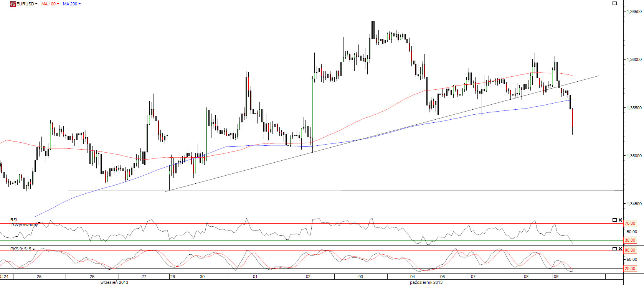Image resolution: width=644 pixels, height=285 pixels.
Task: Select the RSI 70,00 overbought level label
Action: [x=630, y=223]
